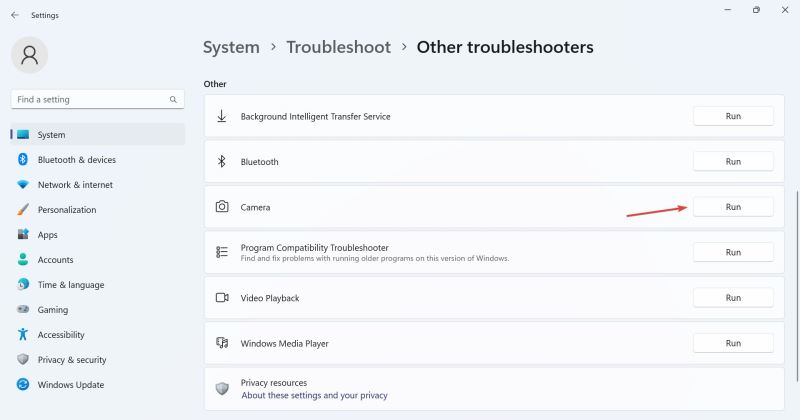Select Time & language in sidebar
This screenshot has height=420, width=800.
(70, 285)
